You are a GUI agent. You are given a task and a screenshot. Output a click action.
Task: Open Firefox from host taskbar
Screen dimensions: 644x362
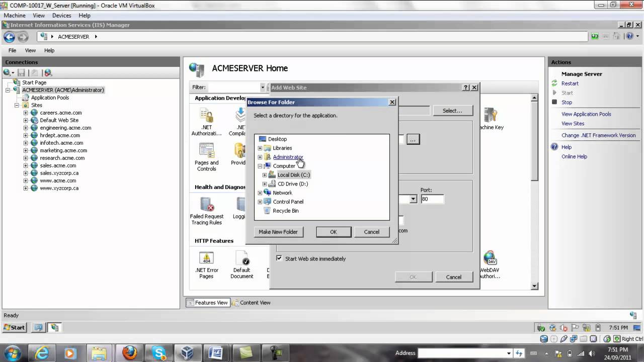point(129,353)
